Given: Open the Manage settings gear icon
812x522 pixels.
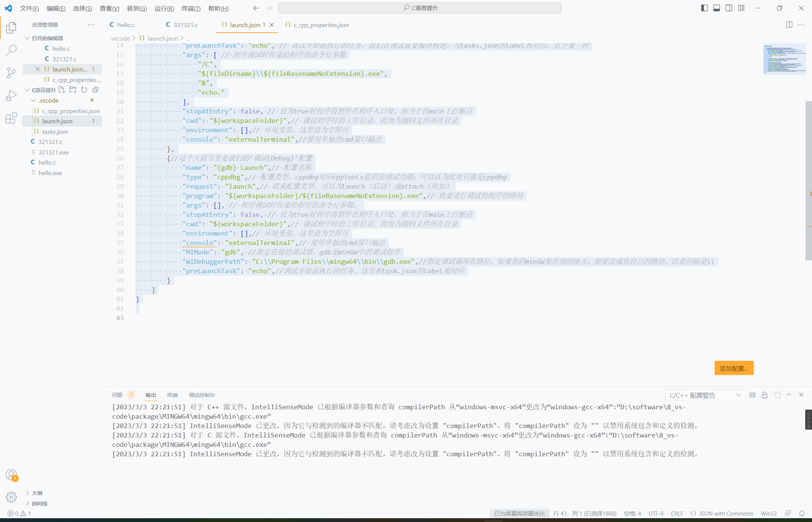Looking at the screenshot, I should (x=11, y=497).
